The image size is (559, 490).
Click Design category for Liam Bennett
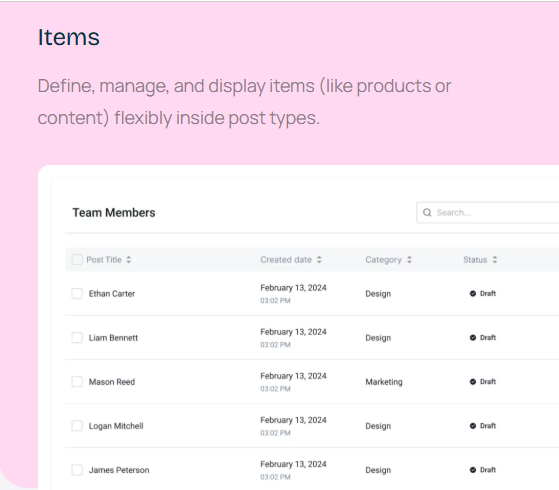(378, 338)
